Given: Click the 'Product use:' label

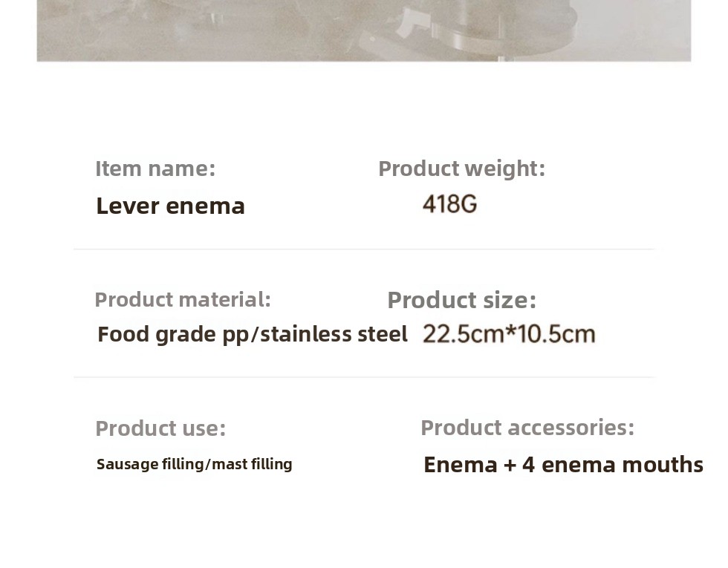Looking at the screenshot, I should point(160,428).
